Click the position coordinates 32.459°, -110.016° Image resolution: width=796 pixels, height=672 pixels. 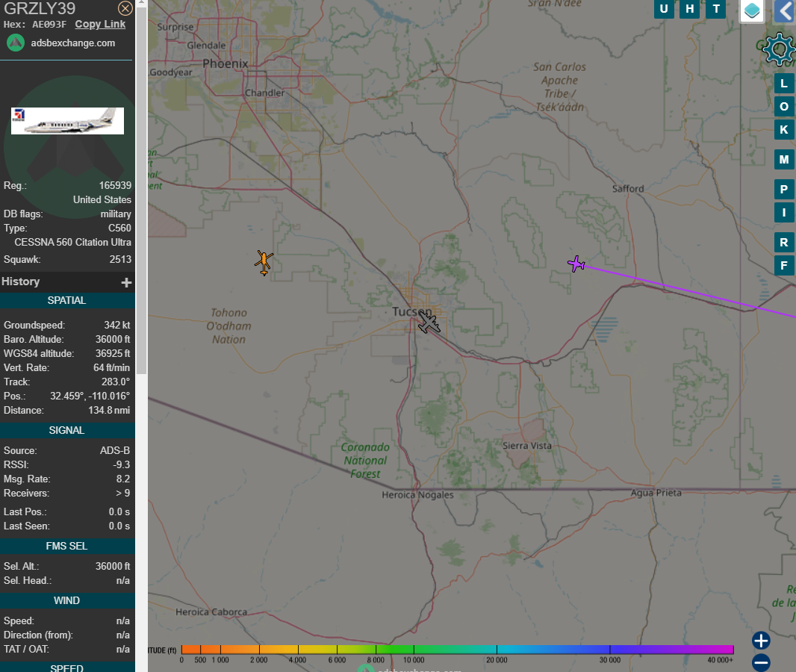[90, 396]
